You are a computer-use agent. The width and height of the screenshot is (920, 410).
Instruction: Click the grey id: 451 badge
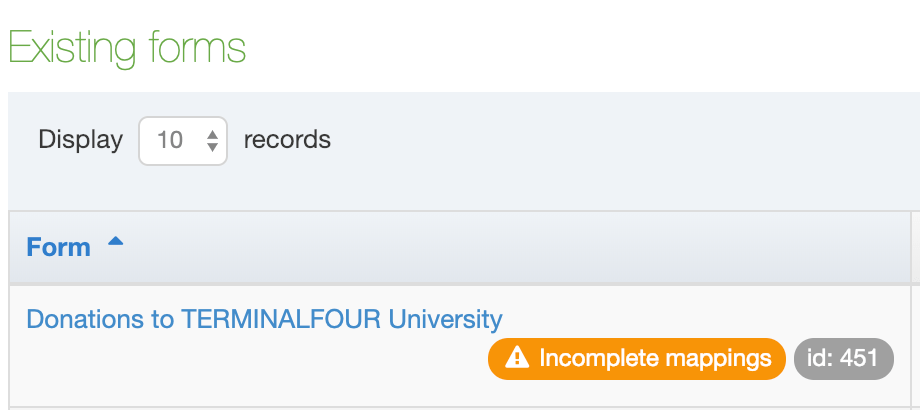pyautogui.click(x=842, y=358)
